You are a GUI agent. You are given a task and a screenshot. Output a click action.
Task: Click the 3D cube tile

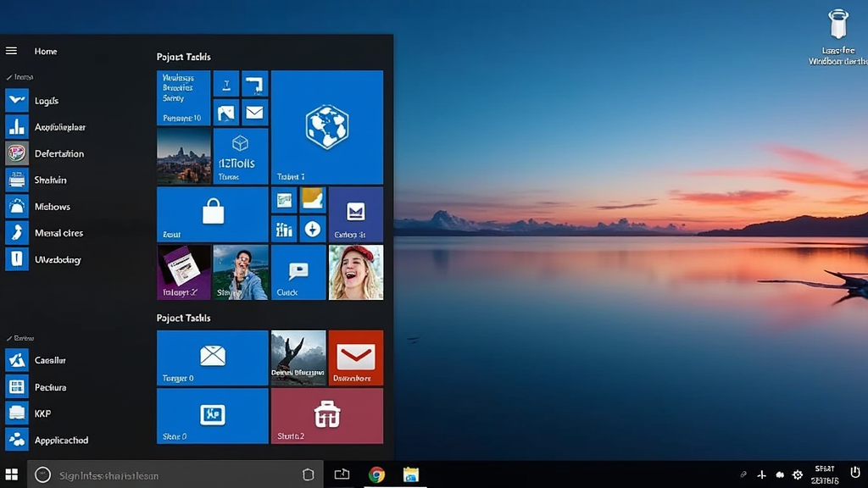point(240,155)
